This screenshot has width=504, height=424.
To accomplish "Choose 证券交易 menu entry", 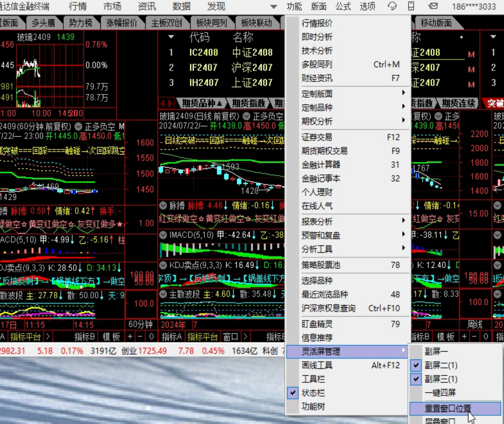I will click(x=347, y=137).
